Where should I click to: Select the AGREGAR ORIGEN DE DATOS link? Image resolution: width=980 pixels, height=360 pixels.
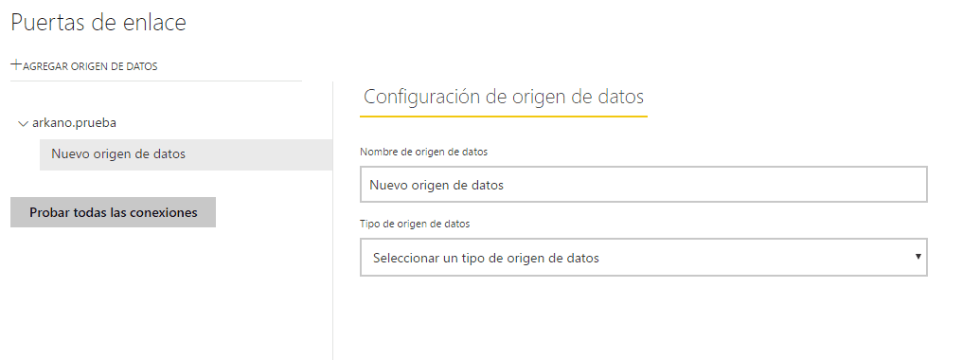point(84,65)
